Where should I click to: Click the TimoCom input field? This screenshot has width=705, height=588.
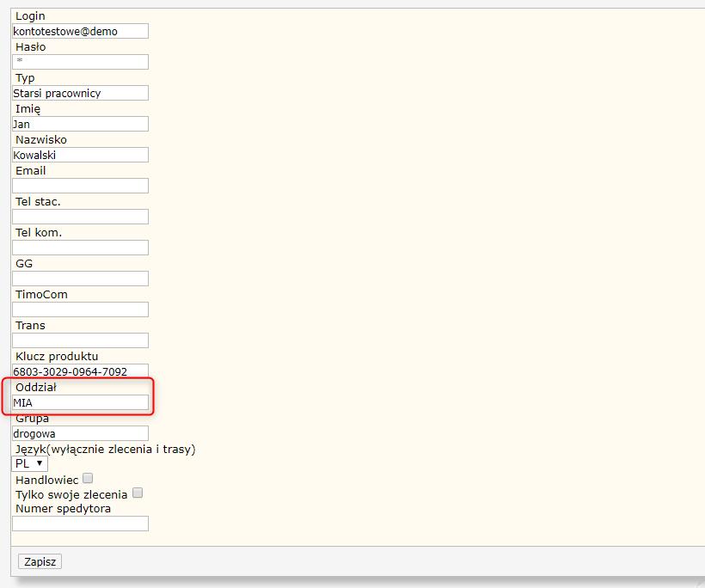[x=80, y=309]
